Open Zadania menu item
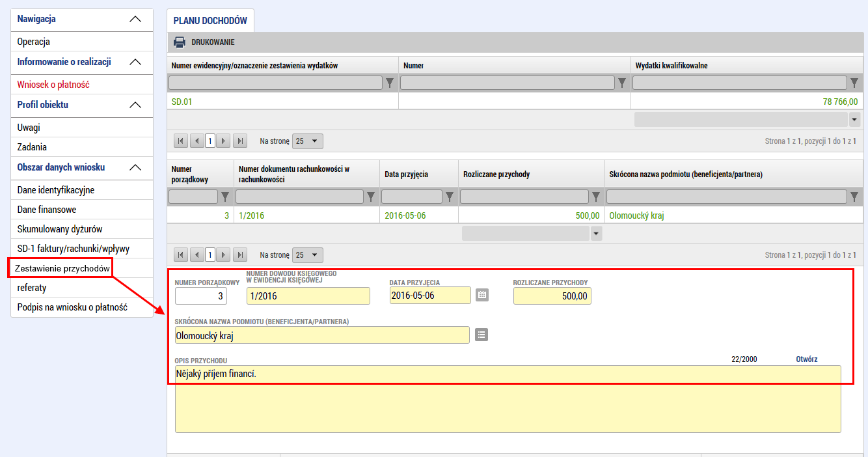Screen dimensions: 868x457 82,147
